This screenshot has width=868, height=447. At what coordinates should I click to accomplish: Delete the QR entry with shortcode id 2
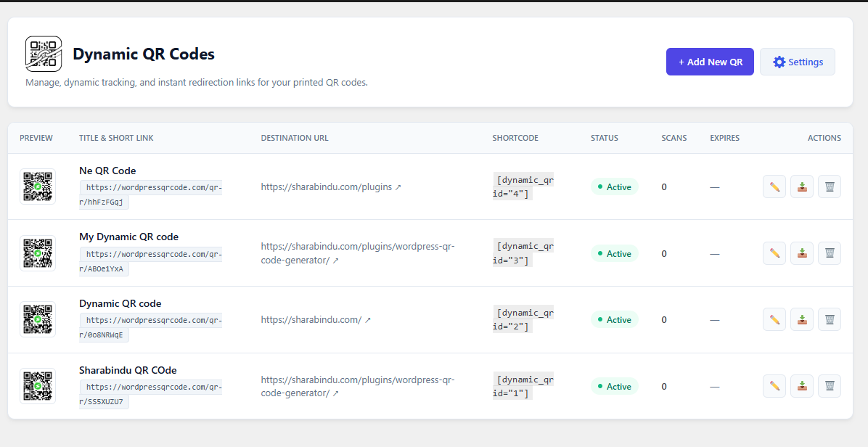pyautogui.click(x=830, y=319)
